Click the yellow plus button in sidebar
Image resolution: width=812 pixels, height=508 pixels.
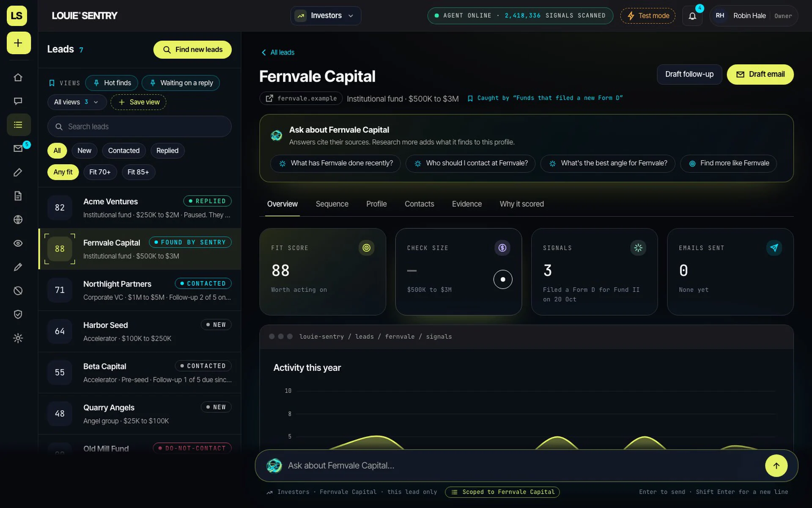click(x=19, y=43)
